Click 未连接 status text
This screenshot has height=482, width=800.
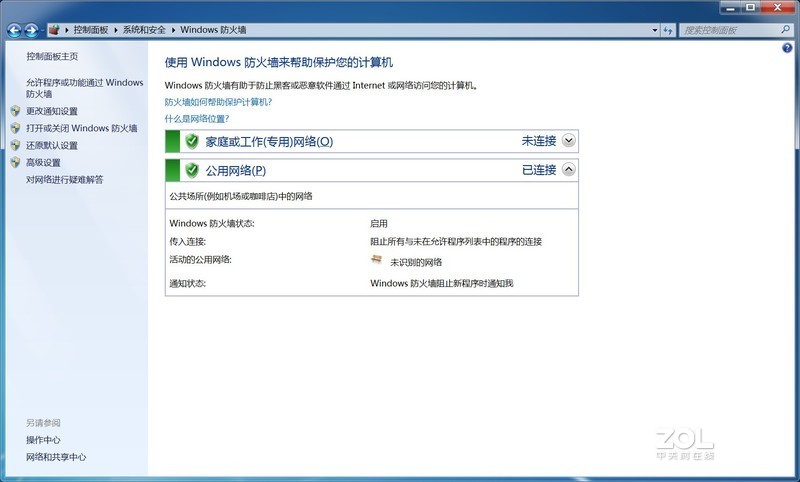coord(538,141)
